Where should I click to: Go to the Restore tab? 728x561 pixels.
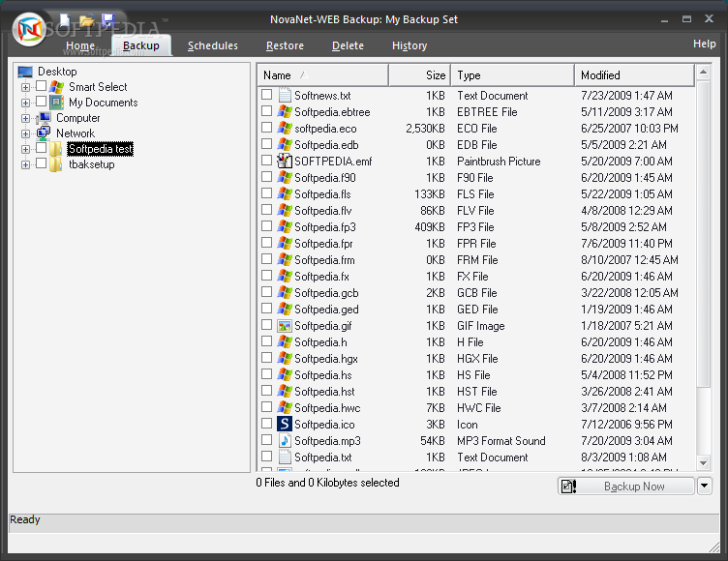click(x=285, y=45)
